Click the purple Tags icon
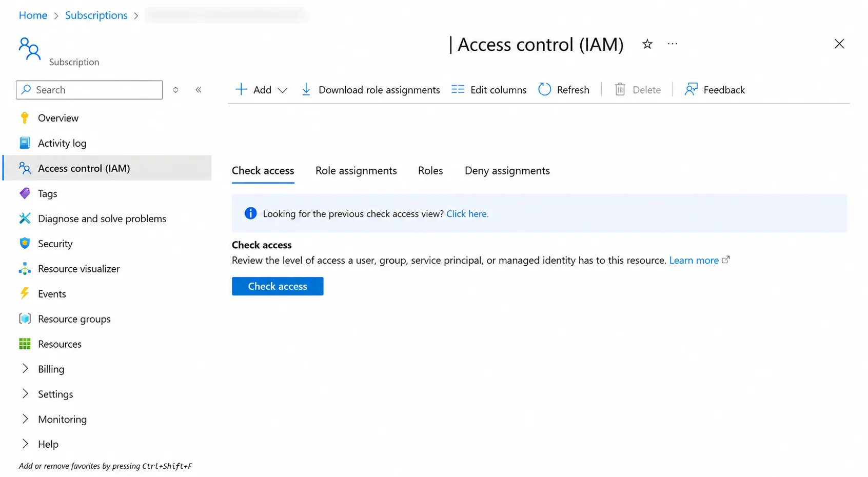Viewport: 868px width, 477px height. (x=25, y=193)
